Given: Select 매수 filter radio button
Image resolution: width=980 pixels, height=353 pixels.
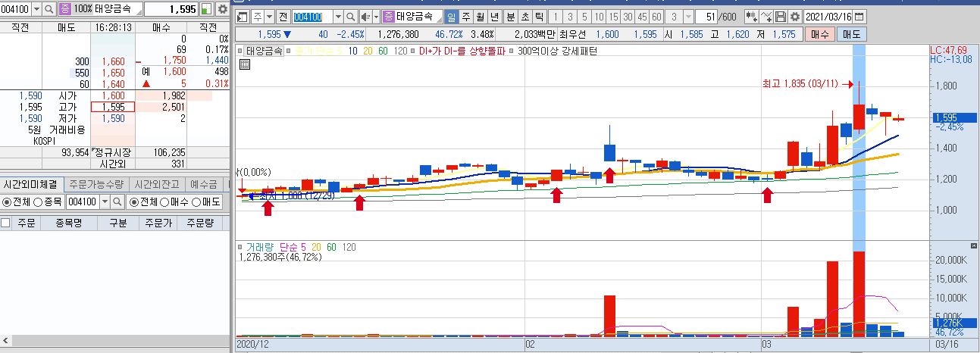Looking at the screenshot, I should point(164,202).
